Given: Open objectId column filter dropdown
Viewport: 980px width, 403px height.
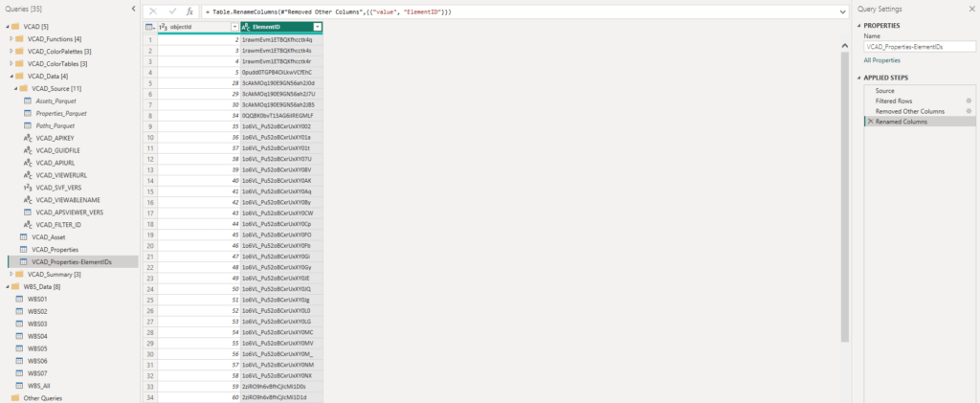Looking at the screenshot, I should click(x=234, y=27).
